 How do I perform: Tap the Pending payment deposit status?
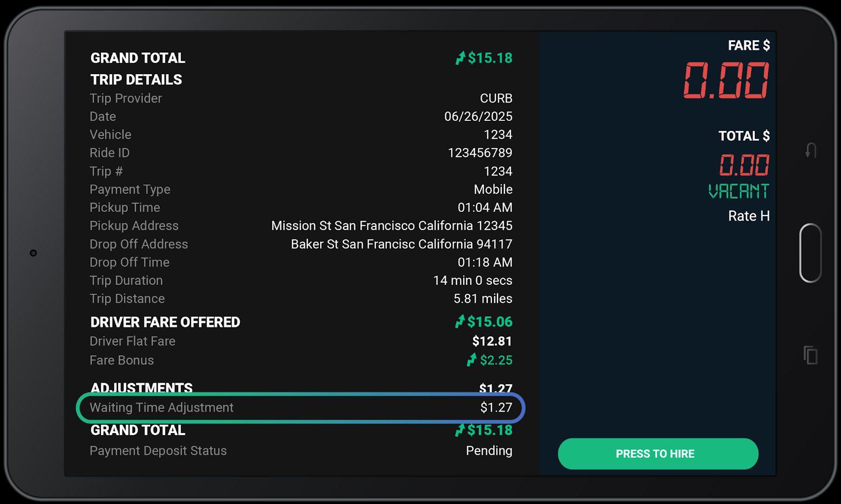click(x=489, y=451)
